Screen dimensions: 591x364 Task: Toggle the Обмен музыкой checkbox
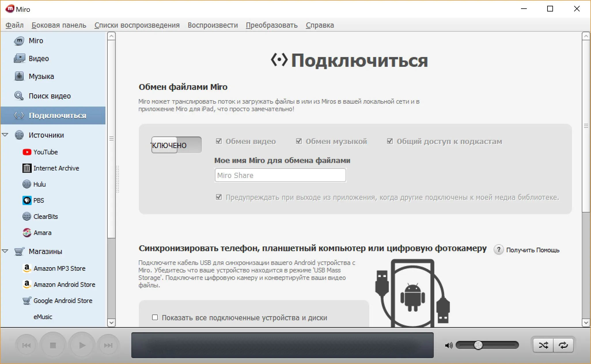[x=299, y=141]
